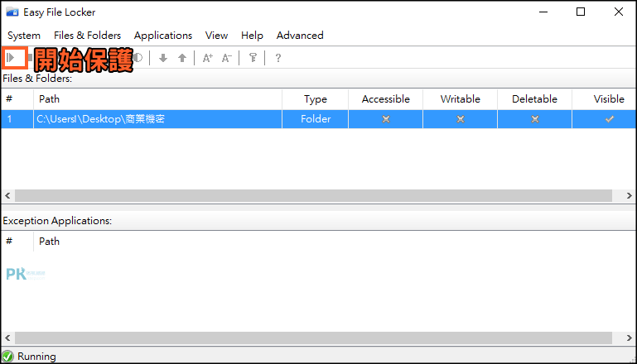Click the Type column header

point(316,99)
